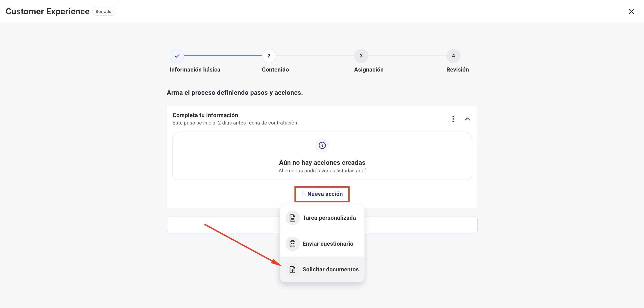Click the checkmark icon on Información básica step
The image size is (644, 308).
pyautogui.click(x=177, y=56)
